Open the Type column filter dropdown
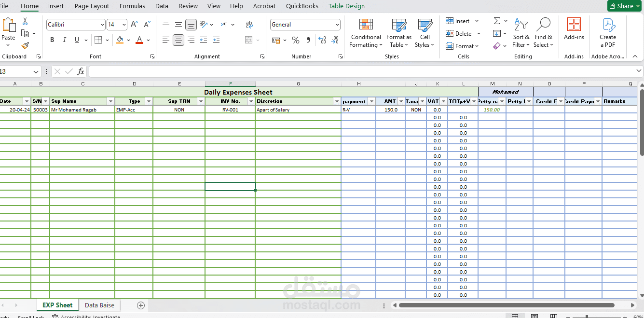The height and width of the screenshot is (318, 644). [149, 101]
